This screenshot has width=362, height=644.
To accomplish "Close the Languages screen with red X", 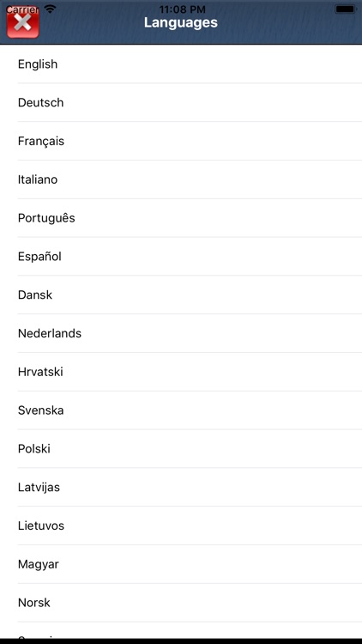I will tap(23, 23).
